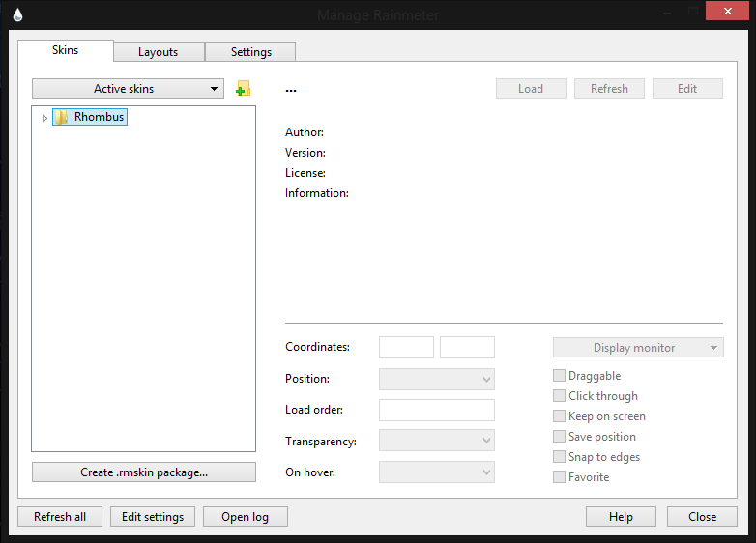This screenshot has width=756, height=543.
Task: Toggle Snap to edges checkbox
Action: [559, 456]
